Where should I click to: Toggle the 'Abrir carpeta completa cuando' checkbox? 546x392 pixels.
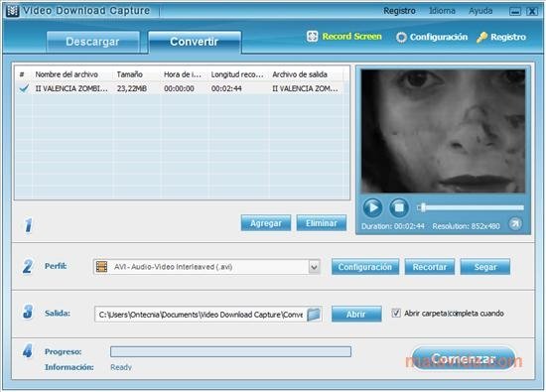[x=396, y=313]
